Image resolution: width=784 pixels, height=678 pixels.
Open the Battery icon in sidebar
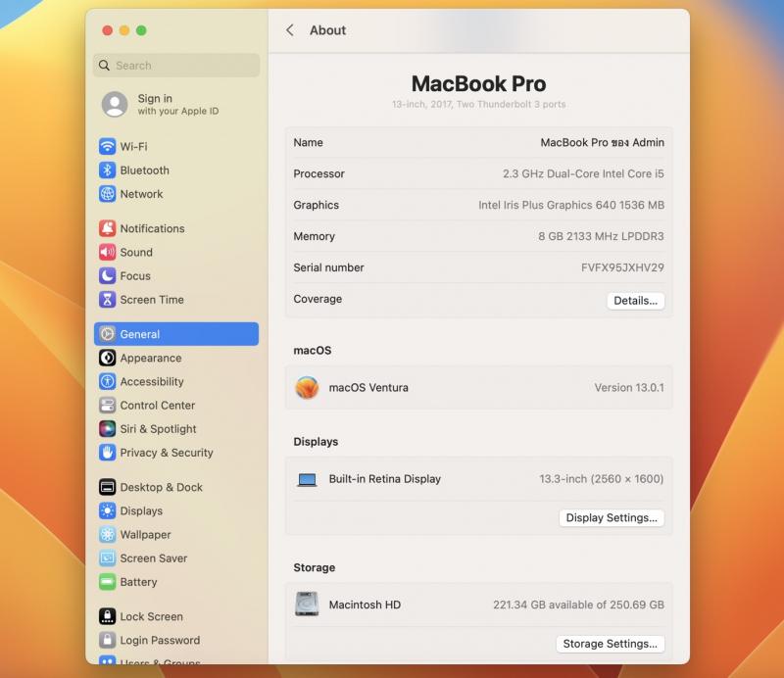(x=108, y=582)
